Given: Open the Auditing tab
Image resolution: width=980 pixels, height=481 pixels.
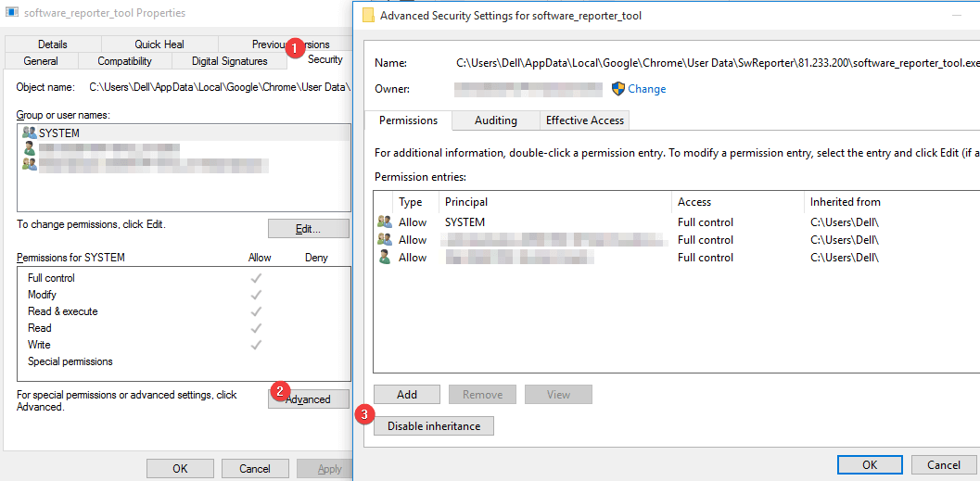Looking at the screenshot, I should click(495, 120).
